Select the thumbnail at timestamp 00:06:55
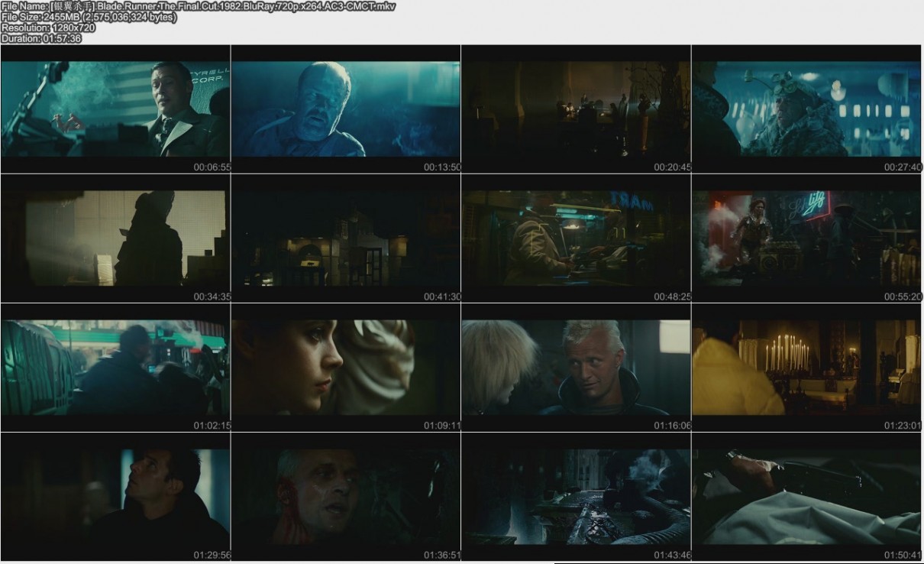This screenshot has width=924, height=564. click(115, 109)
